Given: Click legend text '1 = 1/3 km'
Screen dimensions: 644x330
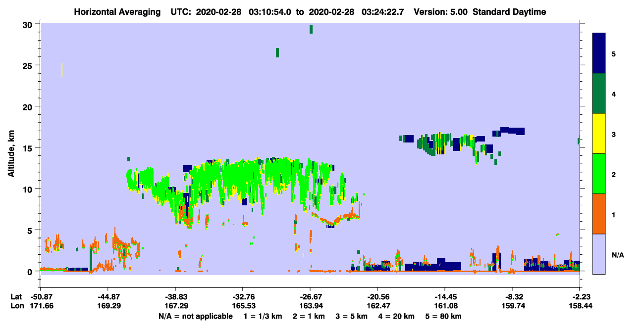Looking at the screenshot, I should click(x=262, y=316).
